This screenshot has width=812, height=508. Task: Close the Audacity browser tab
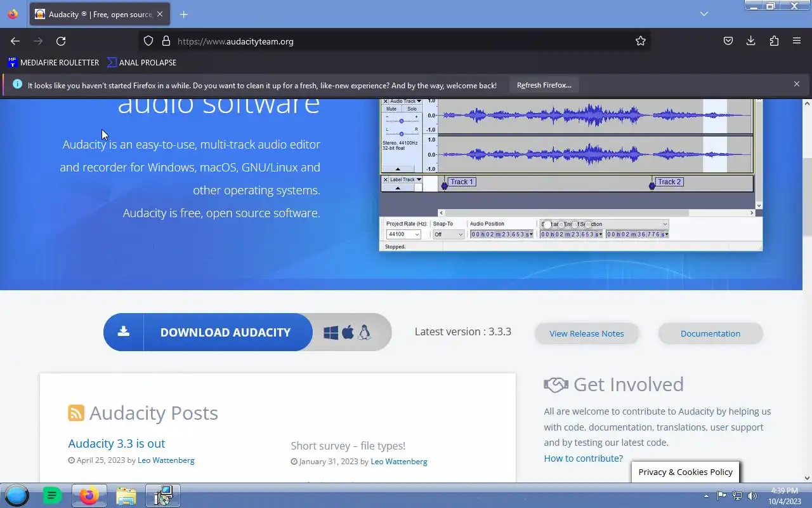coord(160,14)
